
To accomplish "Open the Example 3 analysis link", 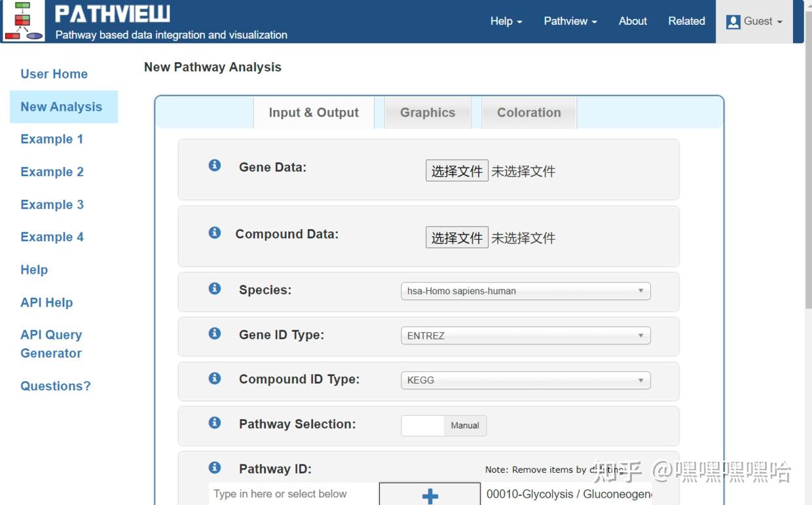I will tap(52, 204).
